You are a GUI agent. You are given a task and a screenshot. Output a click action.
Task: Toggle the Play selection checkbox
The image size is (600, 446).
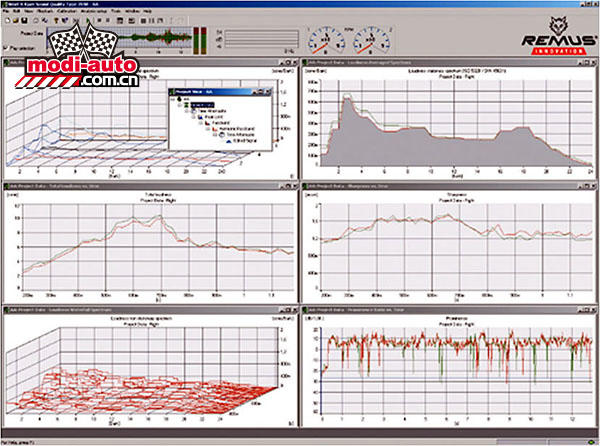tap(6, 48)
